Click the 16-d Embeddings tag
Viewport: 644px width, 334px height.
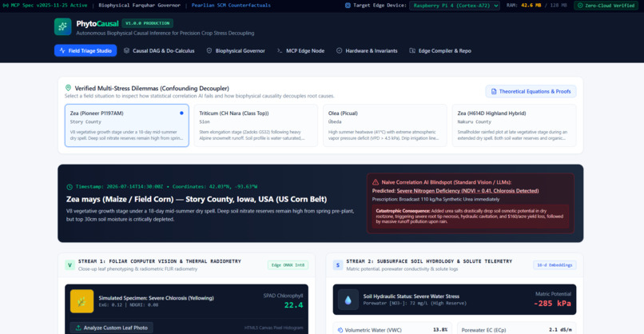[x=555, y=265]
